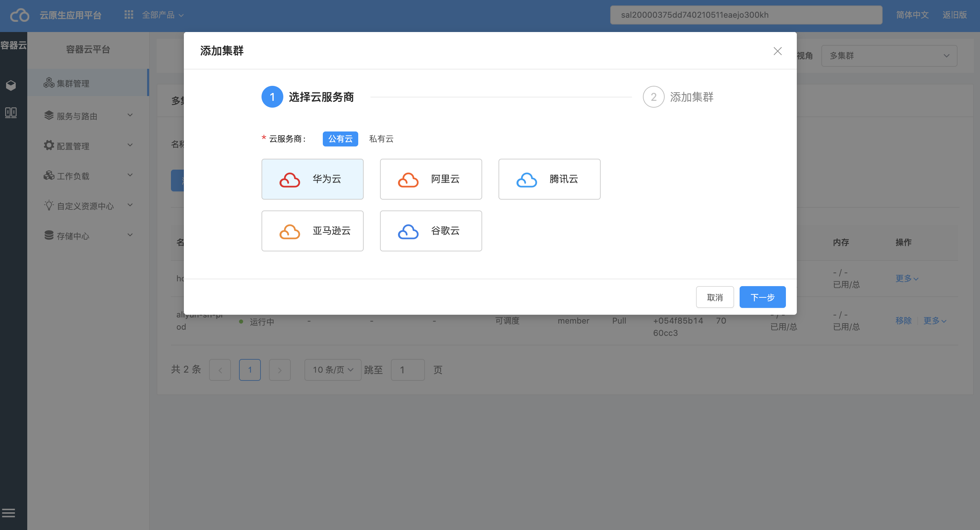Choose the 腾讯云 provider card
This screenshot has height=530, width=980.
click(549, 179)
